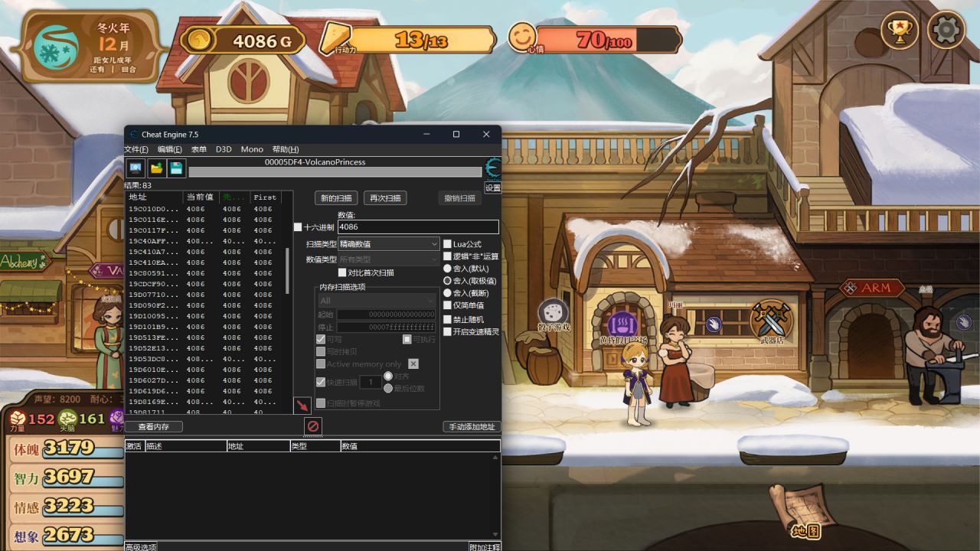Click the scan progress bar
The image size is (980, 551).
[x=335, y=172]
